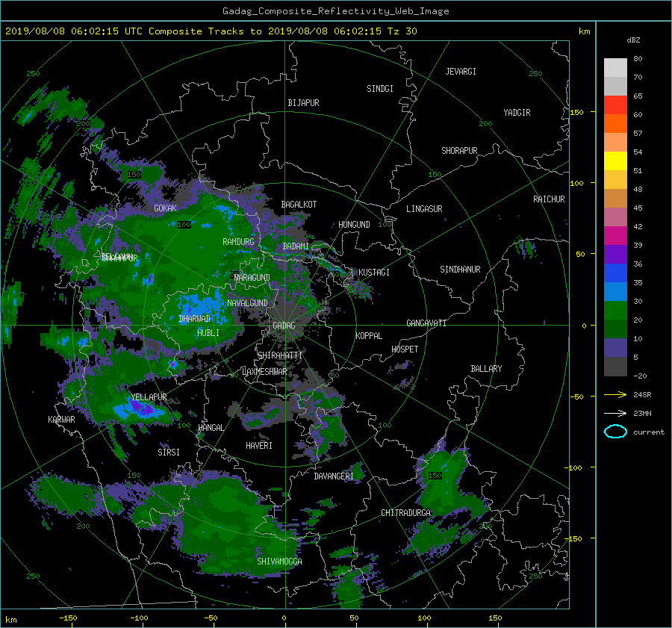Screen dimensions: 672x628
Task: Click the white 23MN arrow legend icon
Action: (x=615, y=413)
